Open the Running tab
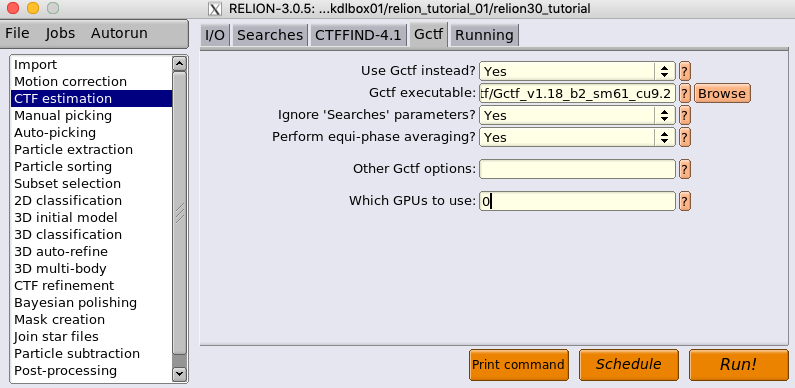The width and height of the screenshot is (795, 388). [x=484, y=35]
